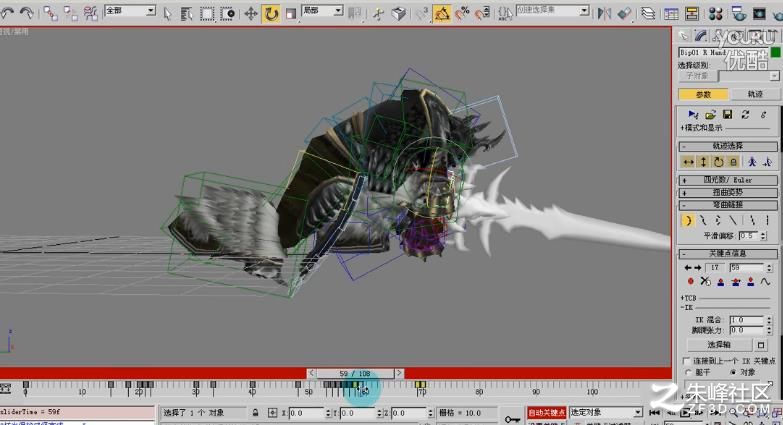Collapse the 轨迹选择 rollout
Viewport: 783px width, 425px height.
pos(728,146)
